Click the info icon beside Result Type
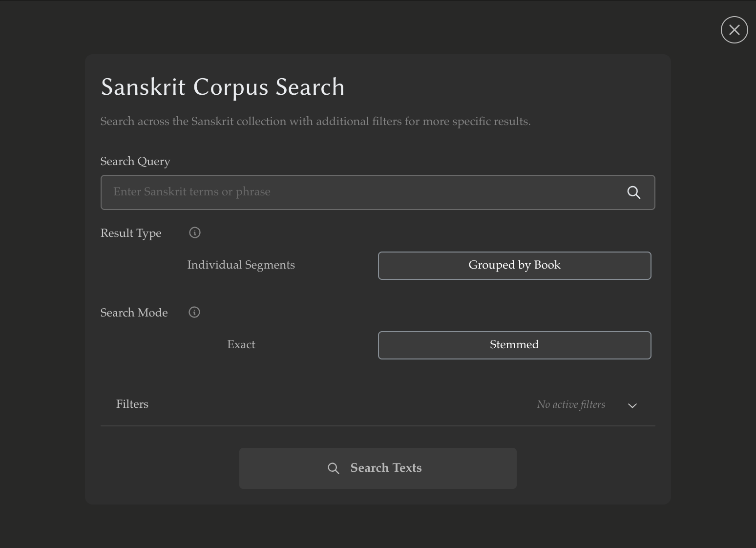756x548 pixels. pos(194,232)
